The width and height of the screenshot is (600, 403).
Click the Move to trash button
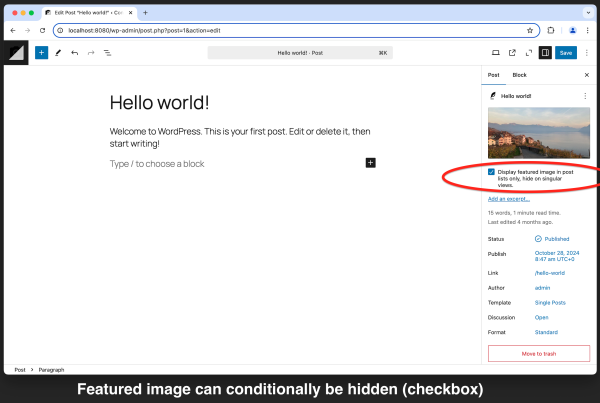539,353
